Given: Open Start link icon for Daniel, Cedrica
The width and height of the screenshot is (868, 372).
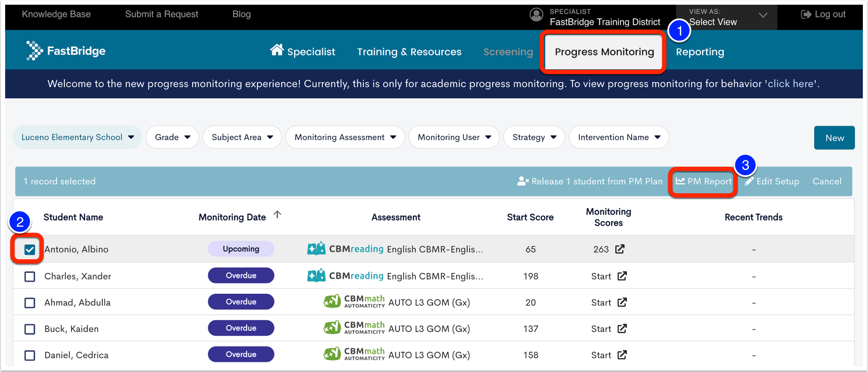Looking at the screenshot, I should [622, 355].
